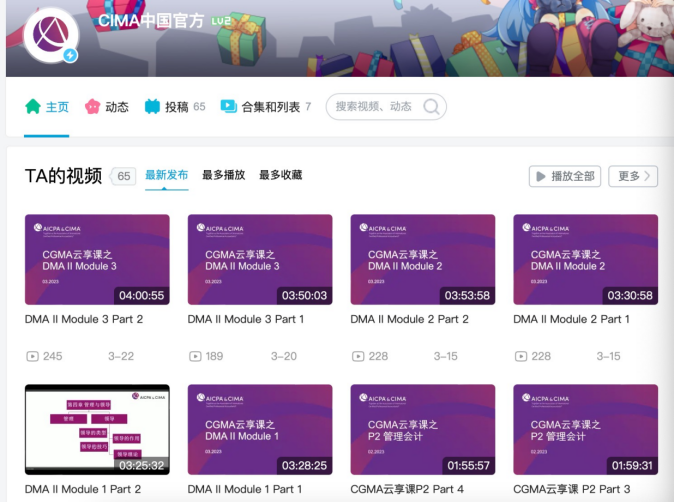Image resolution: width=675 pixels, height=503 pixels.
Task: Sort videos by 最新发布
Action: click(x=166, y=175)
